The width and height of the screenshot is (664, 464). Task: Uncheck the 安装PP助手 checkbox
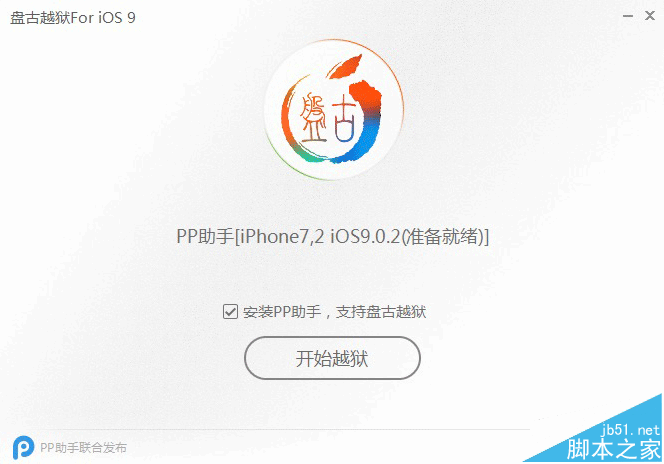(230, 312)
